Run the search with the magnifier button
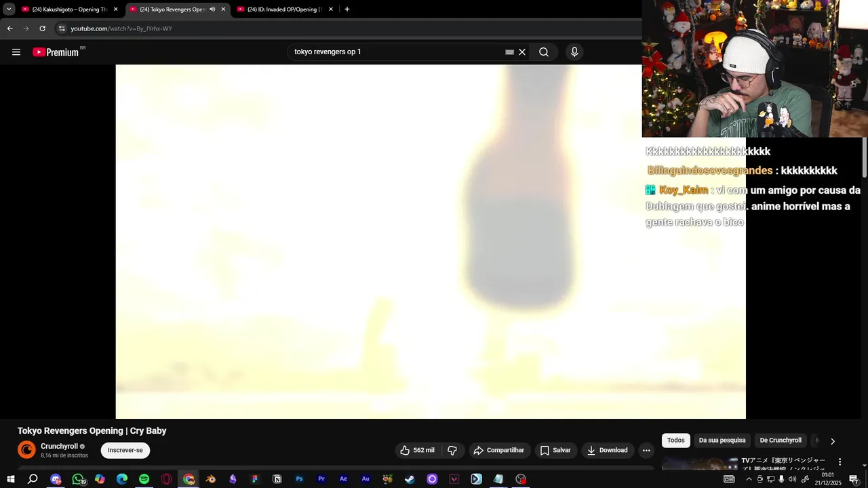This screenshot has width=868, height=488. click(544, 52)
